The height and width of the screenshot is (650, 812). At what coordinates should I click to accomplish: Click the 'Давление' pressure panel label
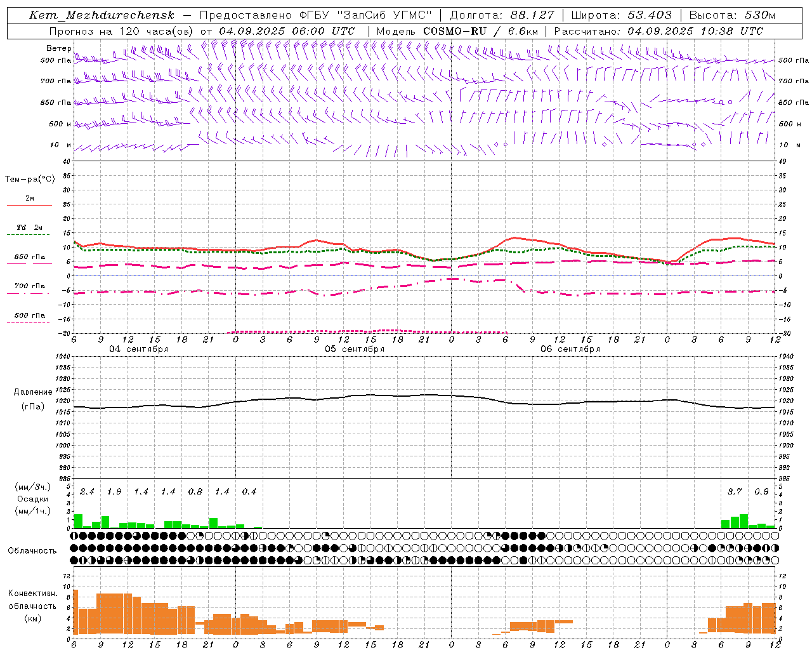pos(33,392)
